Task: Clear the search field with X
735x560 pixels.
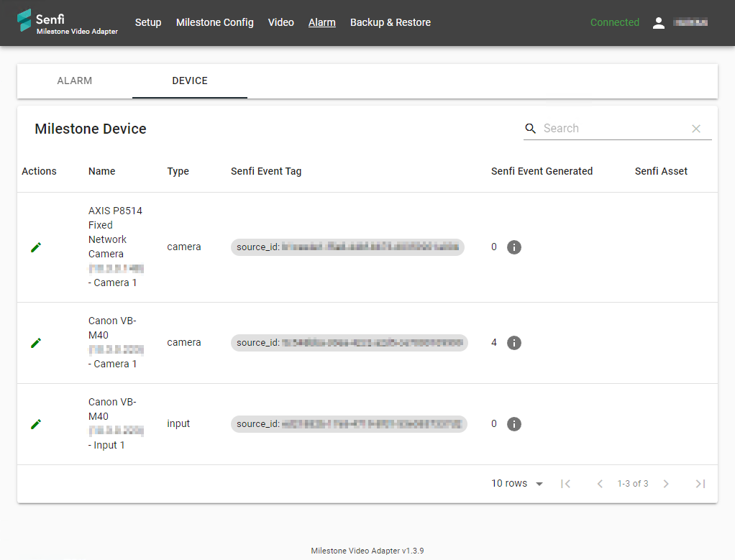Action: (x=696, y=129)
